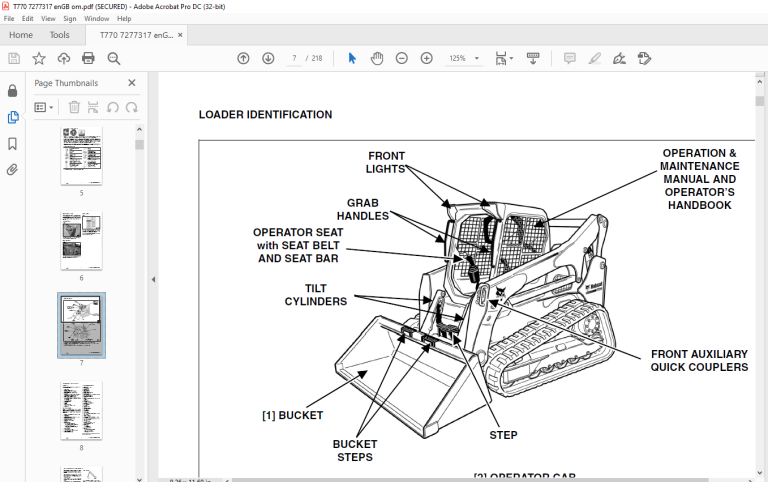Screen dimensions: 768x482
Task: Click thumbnails panel scroll up arrow
Action: (140, 129)
